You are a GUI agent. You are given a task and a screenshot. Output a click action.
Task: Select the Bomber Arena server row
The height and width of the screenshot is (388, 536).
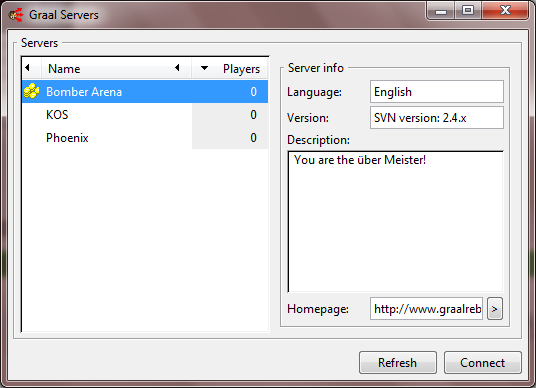pyautogui.click(x=145, y=92)
